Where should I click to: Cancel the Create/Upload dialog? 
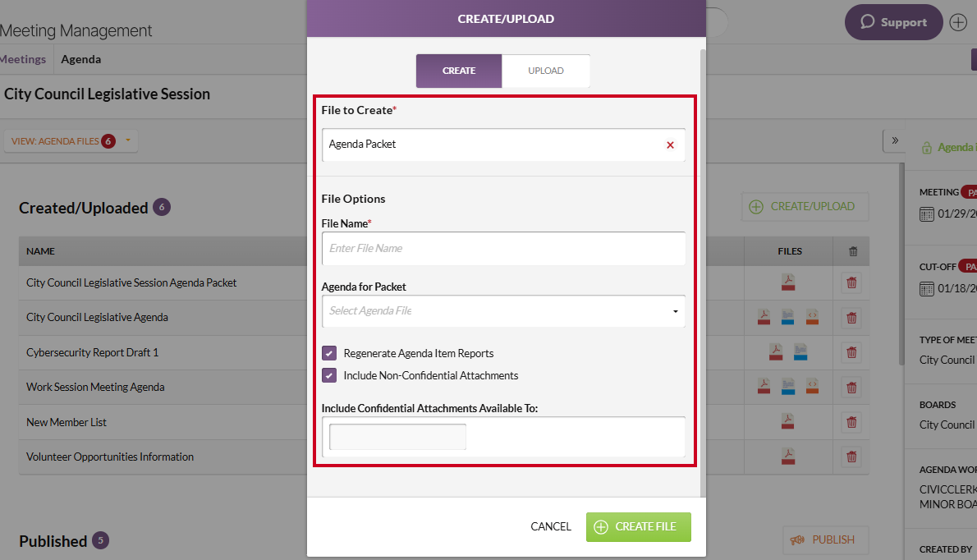[551, 527]
